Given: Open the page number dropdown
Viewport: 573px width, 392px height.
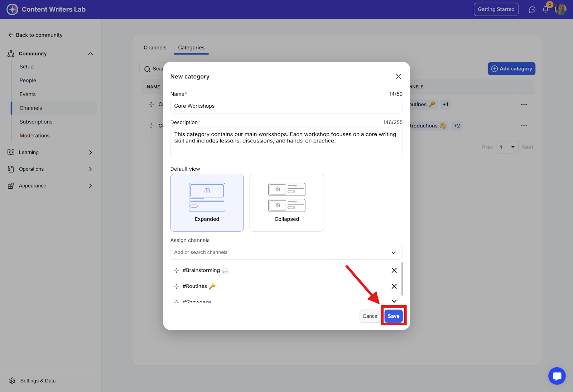Looking at the screenshot, I should click(507, 147).
